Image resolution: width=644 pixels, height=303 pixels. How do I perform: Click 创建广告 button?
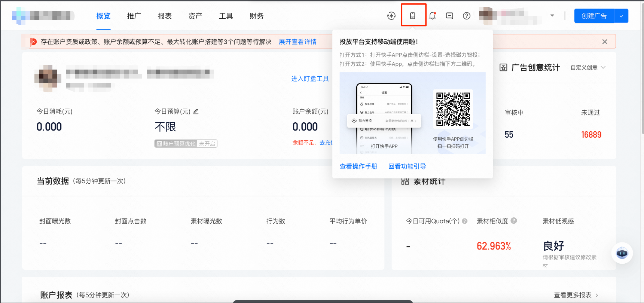594,16
